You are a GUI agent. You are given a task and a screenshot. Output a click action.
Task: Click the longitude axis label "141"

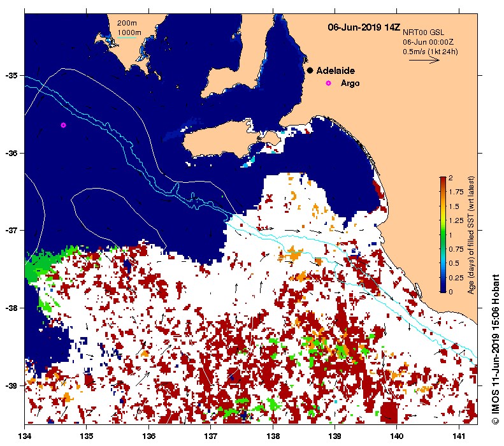[459, 436]
